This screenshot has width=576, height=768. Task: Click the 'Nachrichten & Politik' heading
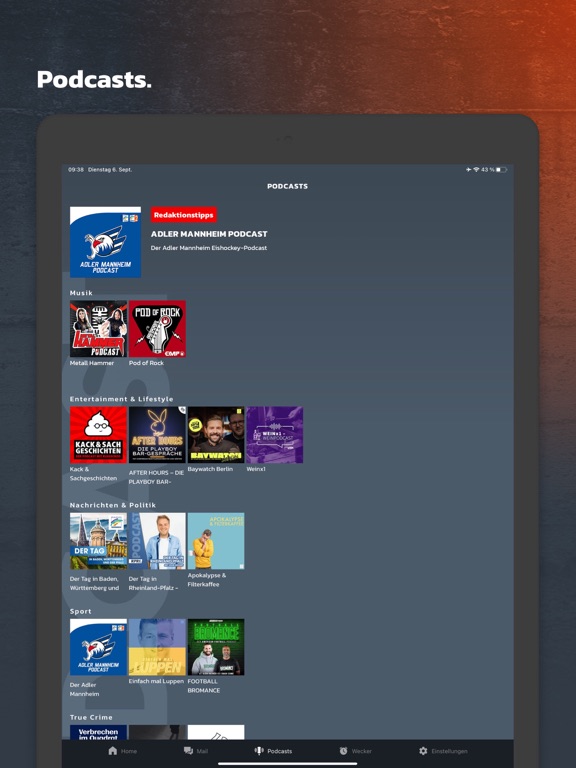pos(113,505)
